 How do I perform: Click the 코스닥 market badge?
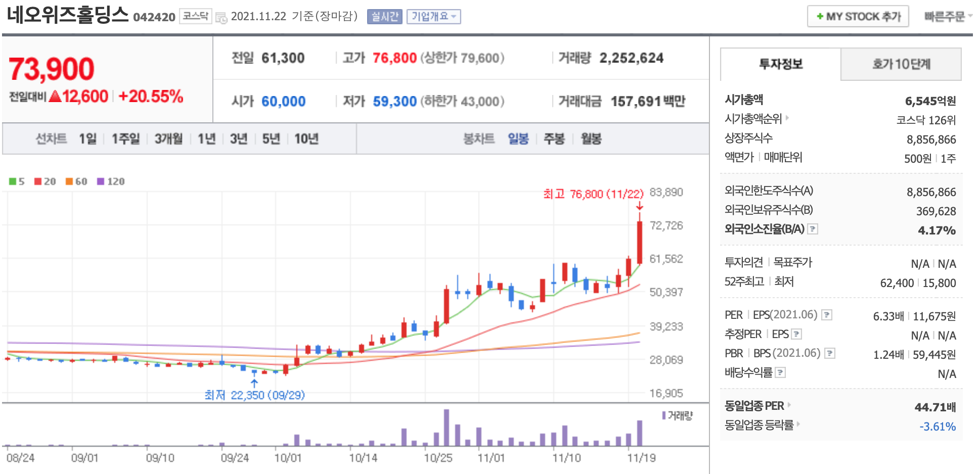[x=195, y=16]
